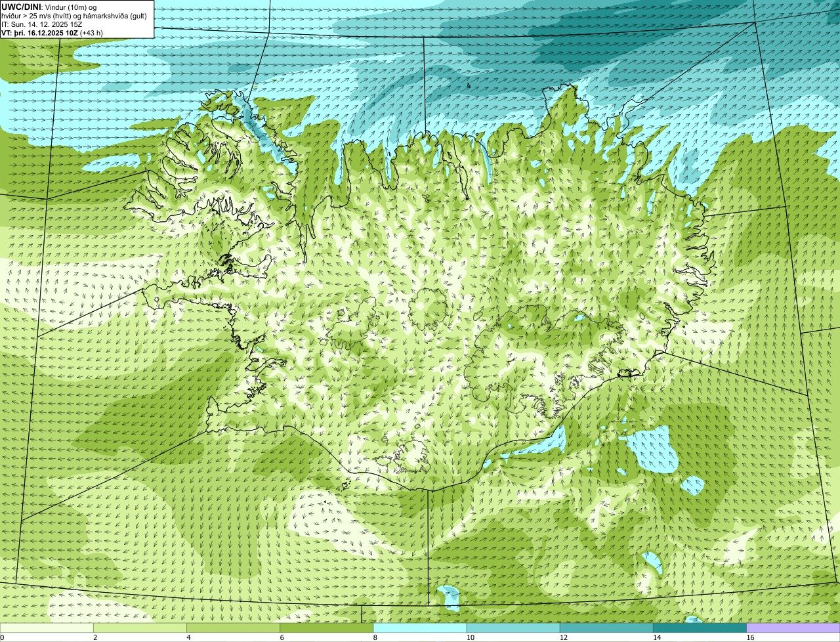Viewport: 840px width, 642px height.
Task: Select the 4–6 m/s green color bar segment
Action: tap(233, 628)
